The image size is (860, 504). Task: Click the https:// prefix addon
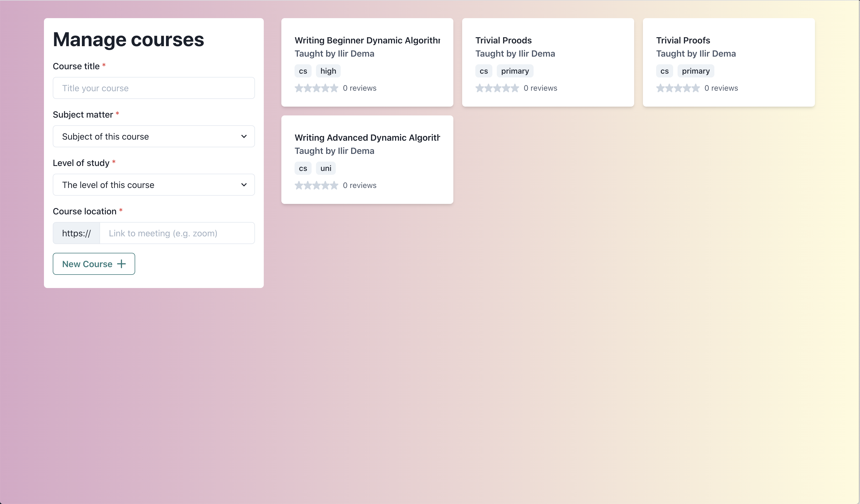(x=76, y=233)
